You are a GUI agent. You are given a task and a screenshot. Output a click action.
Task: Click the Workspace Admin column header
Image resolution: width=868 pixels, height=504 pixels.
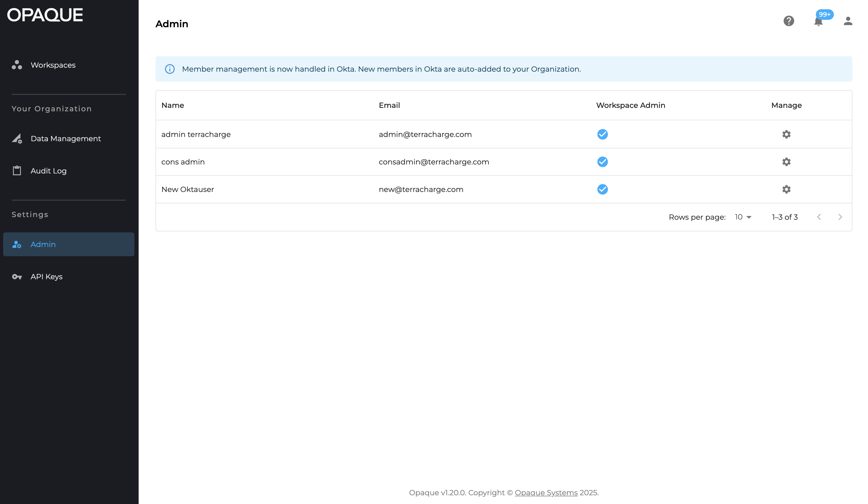pyautogui.click(x=630, y=105)
